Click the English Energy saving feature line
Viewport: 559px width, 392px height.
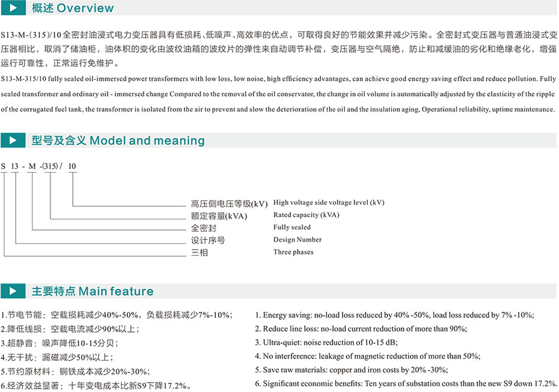coord(394,315)
